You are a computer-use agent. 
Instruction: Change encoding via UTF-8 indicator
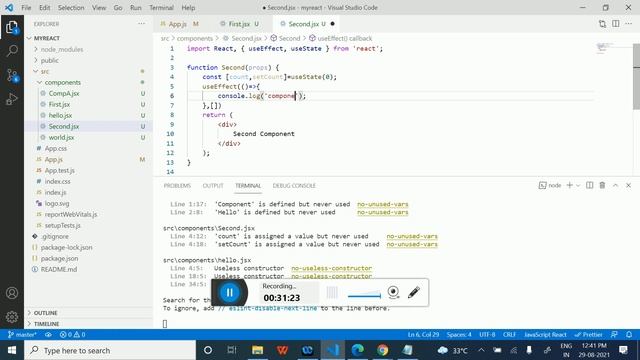[x=487, y=335]
